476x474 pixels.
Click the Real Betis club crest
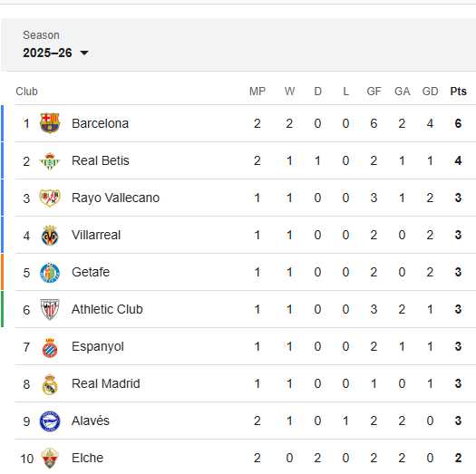tap(50, 160)
